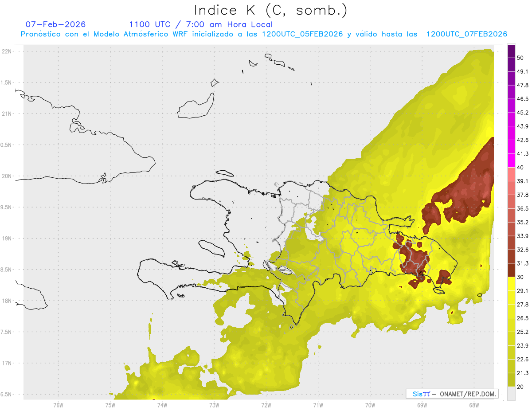
Task: Click the legend value "25.2"
Action: pos(523,332)
